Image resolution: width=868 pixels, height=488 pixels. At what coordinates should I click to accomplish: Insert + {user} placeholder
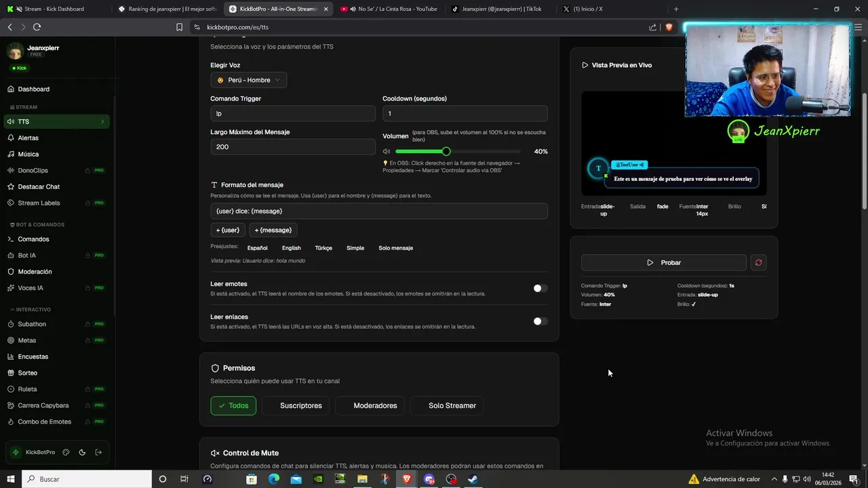[228, 230]
